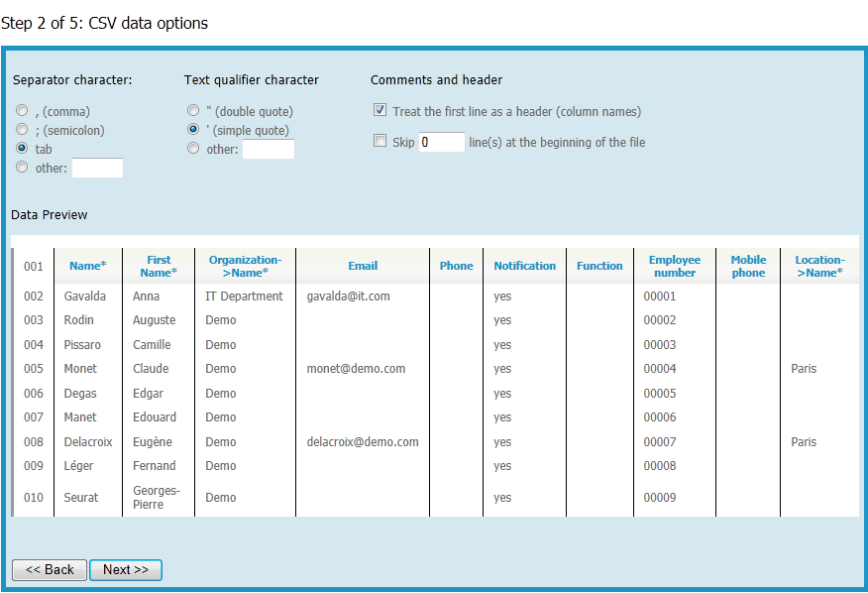The height and width of the screenshot is (593, 868).
Task: Click the Back button
Action: tap(49, 569)
